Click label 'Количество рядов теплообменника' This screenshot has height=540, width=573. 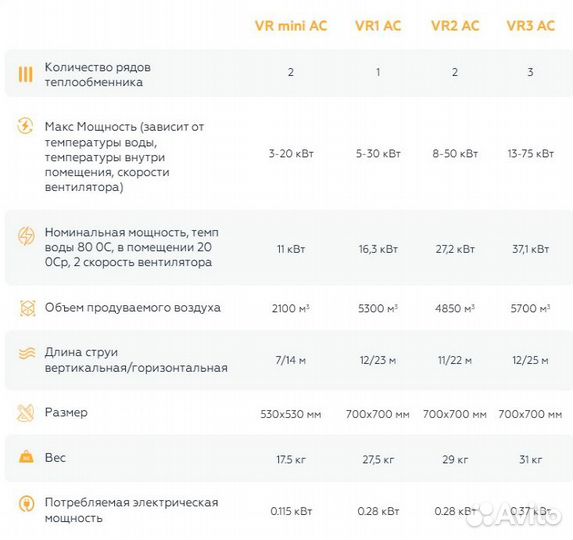pyautogui.click(x=98, y=75)
